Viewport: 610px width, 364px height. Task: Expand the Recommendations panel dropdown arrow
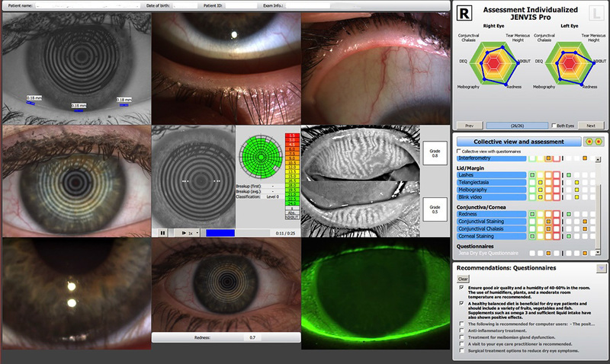click(600, 268)
